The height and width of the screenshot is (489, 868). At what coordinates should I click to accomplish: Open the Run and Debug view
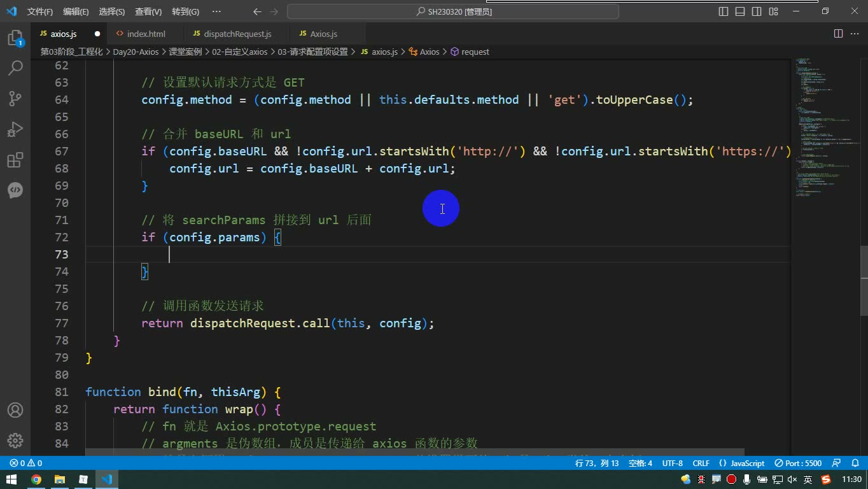coord(15,129)
